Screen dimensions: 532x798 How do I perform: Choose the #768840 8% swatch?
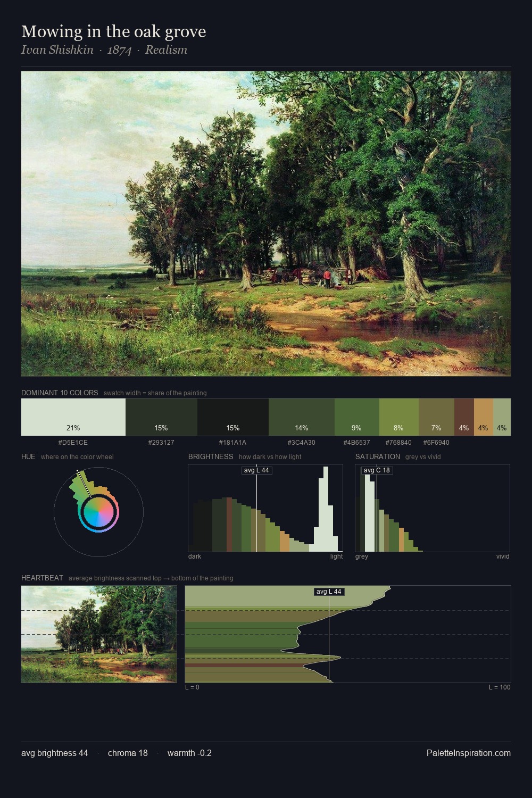point(399,417)
